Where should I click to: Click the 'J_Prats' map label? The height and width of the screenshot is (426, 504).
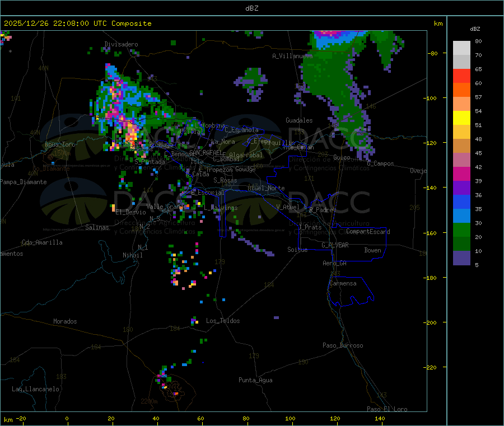click(x=310, y=227)
